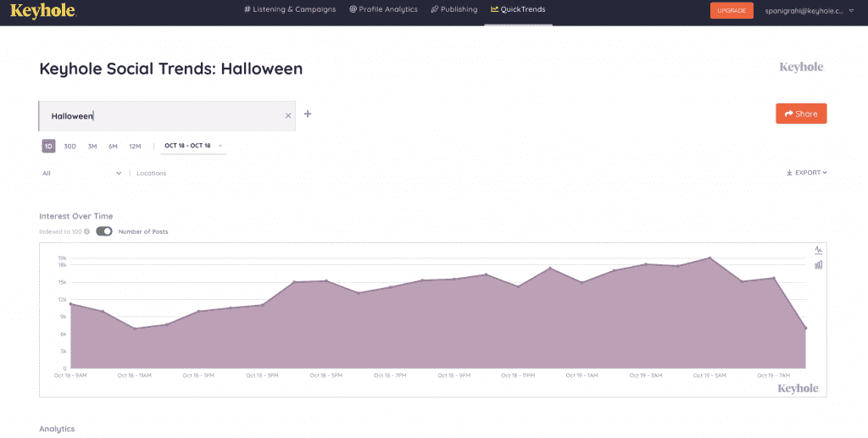Select the 1D time range

tap(48, 146)
